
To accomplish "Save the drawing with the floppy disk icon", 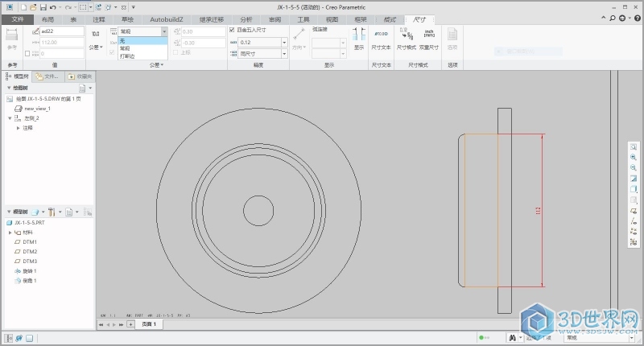I will (43, 7).
